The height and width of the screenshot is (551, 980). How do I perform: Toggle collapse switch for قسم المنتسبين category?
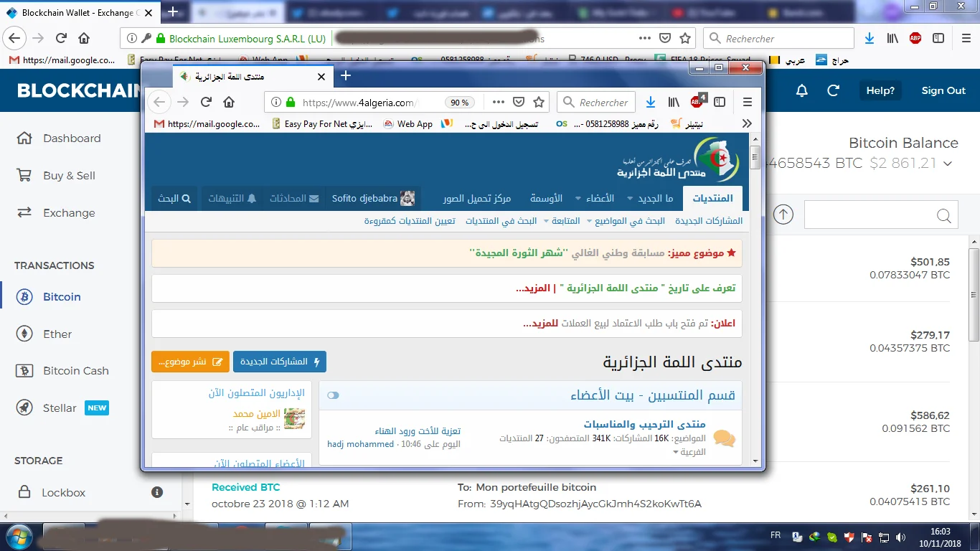[x=333, y=395]
